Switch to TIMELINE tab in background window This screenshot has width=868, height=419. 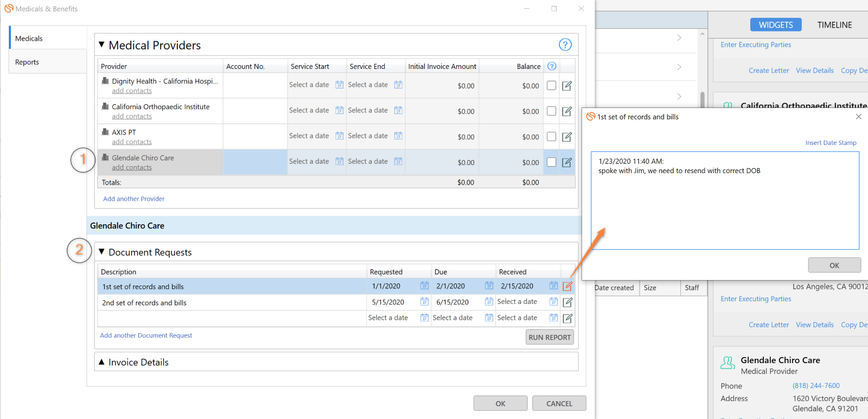click(x=834, y=25)
